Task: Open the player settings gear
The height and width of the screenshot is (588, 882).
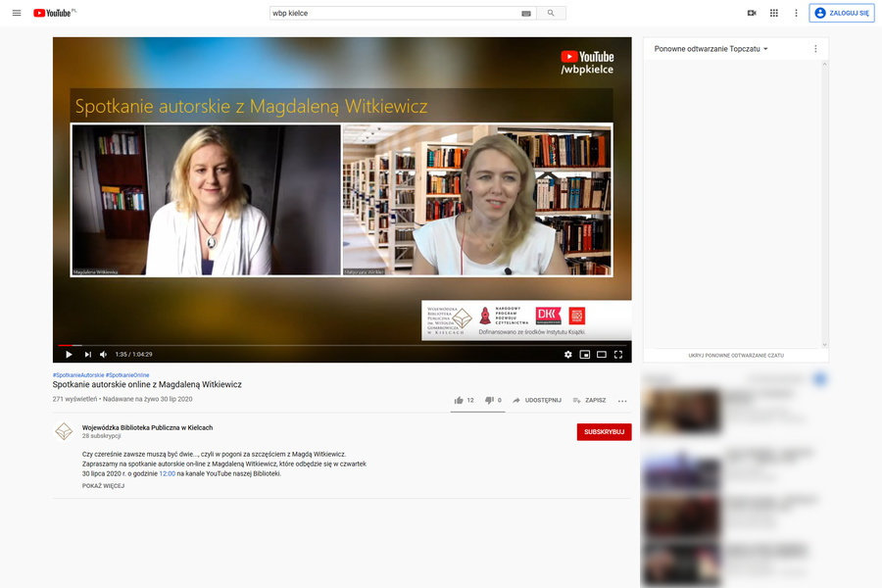Action: tap(567, 354)
